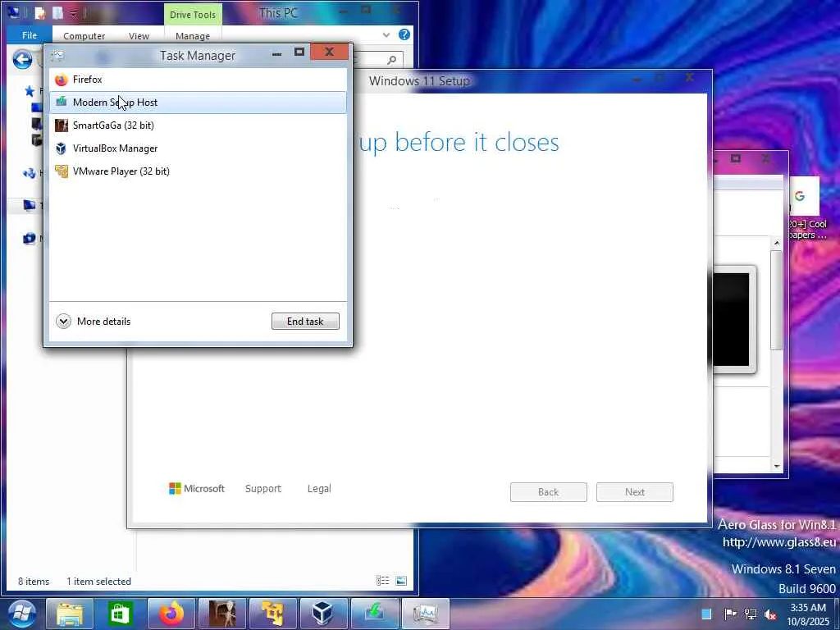Switch Explorer to large thumbnails view button
The width and height of the screenshot is (840, 630).
tap(401, 581)
